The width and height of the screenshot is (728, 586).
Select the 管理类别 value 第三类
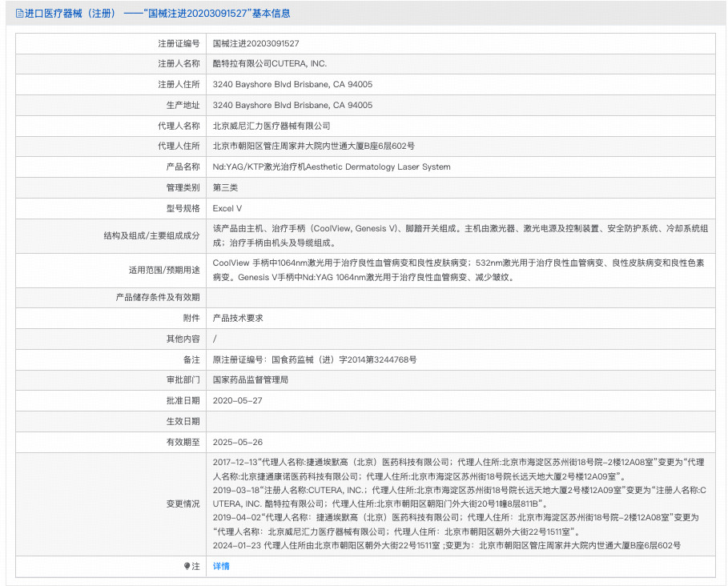click(x=224, y=188)
